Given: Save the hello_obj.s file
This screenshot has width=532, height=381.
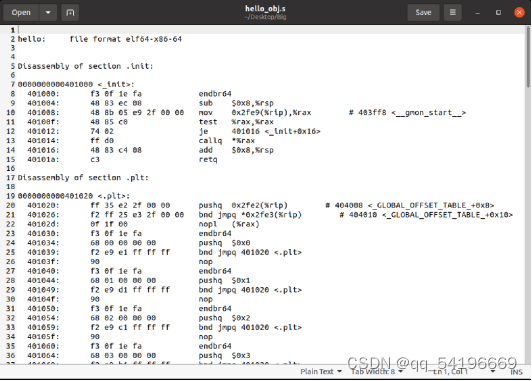Looking at the screenshot, I should point(423,13).
